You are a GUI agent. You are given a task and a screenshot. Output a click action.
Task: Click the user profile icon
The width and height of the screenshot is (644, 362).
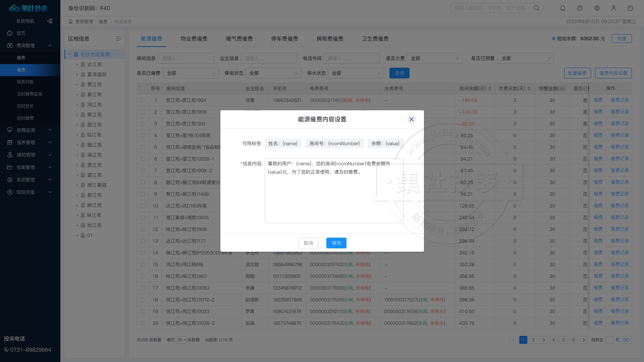pyautogui.click(x=613, y=8)
